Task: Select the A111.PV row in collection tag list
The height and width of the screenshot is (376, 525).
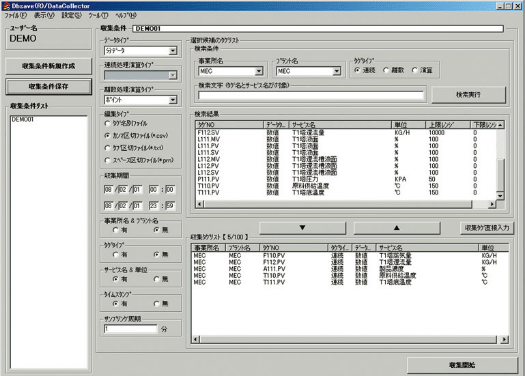Action: [x=350, y=269]
